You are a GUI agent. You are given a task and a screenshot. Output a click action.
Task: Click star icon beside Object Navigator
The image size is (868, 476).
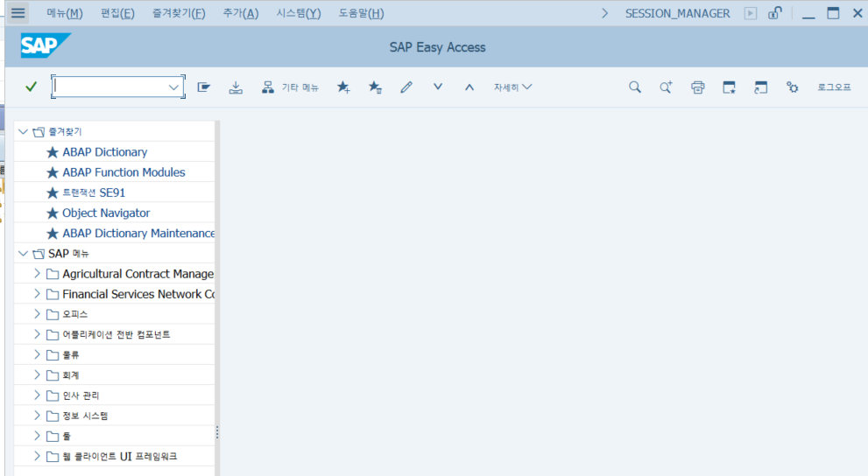53,213
